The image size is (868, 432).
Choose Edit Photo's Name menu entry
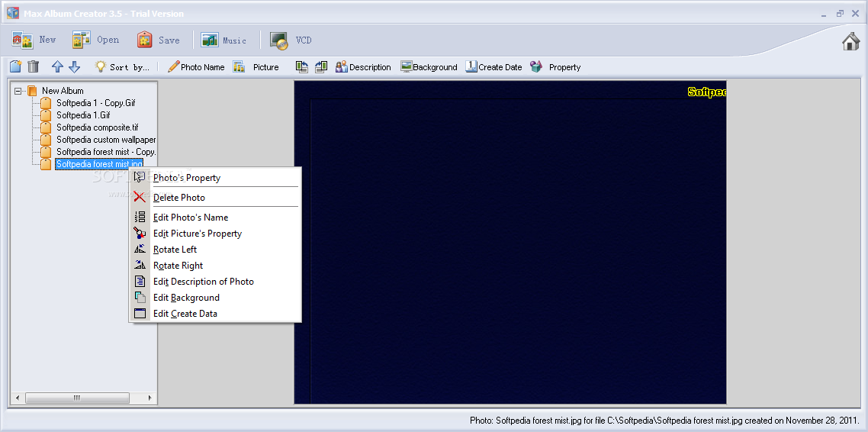[x=215, y=217]
